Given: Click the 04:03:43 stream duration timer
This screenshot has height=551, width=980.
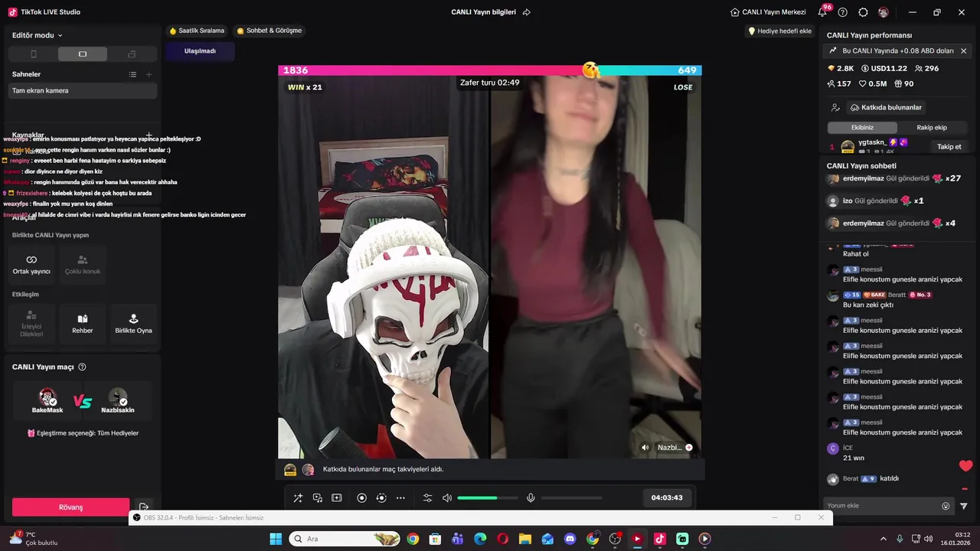Looking at the screenshot, I should [667, 497].
